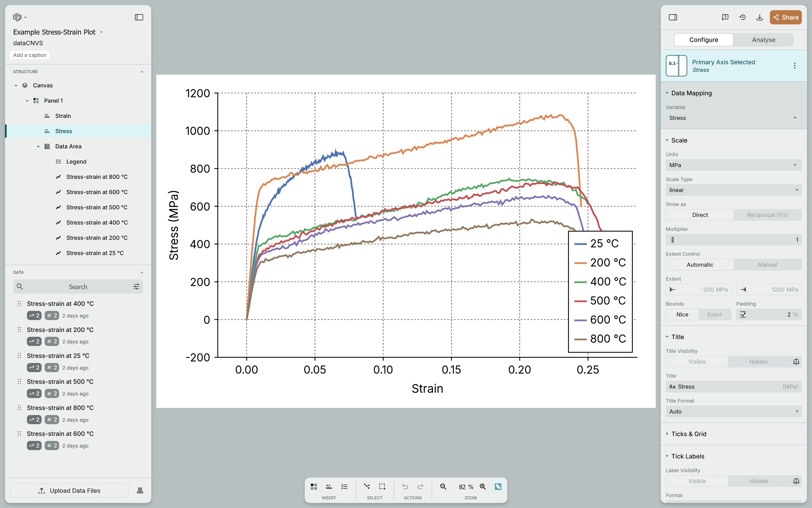Choose the marquee box select tool

(382, 486)
